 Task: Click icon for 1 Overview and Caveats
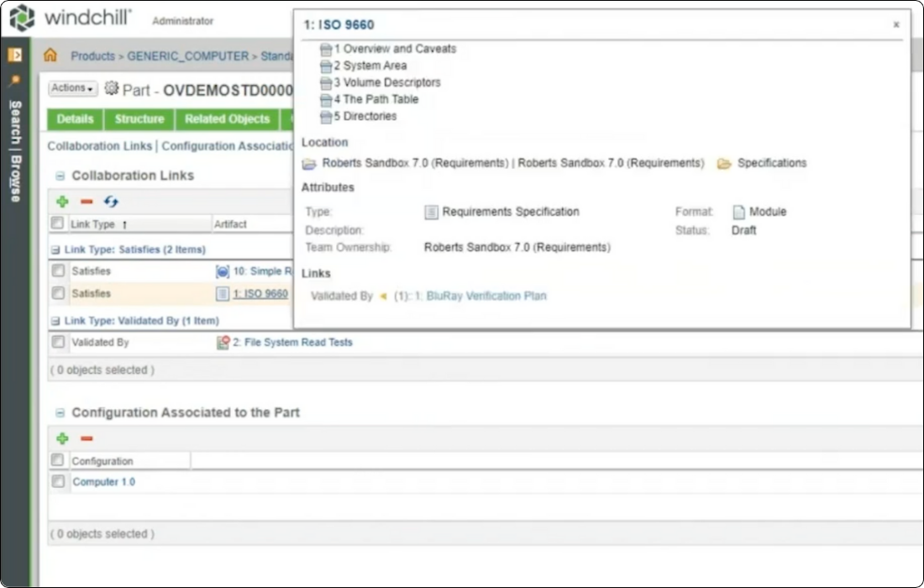[x=326, y=50]
